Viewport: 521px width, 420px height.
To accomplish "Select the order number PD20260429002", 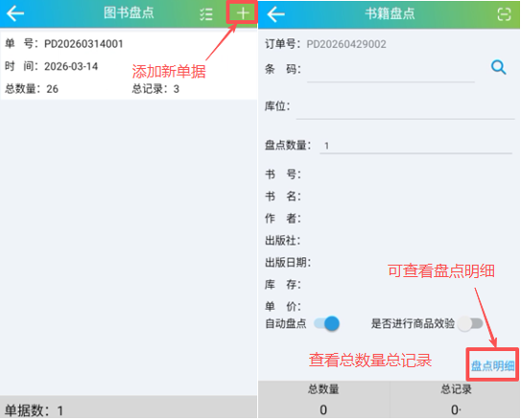I will point(346,44).
